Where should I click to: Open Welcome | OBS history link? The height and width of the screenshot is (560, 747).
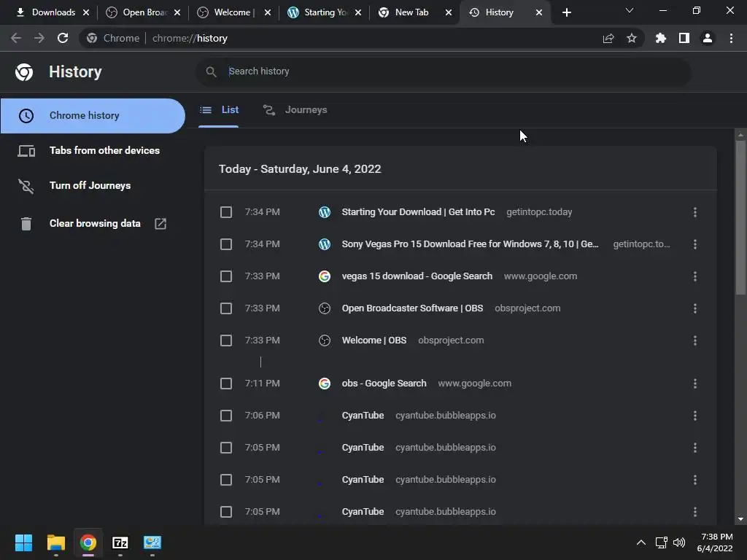click(374, 341)
